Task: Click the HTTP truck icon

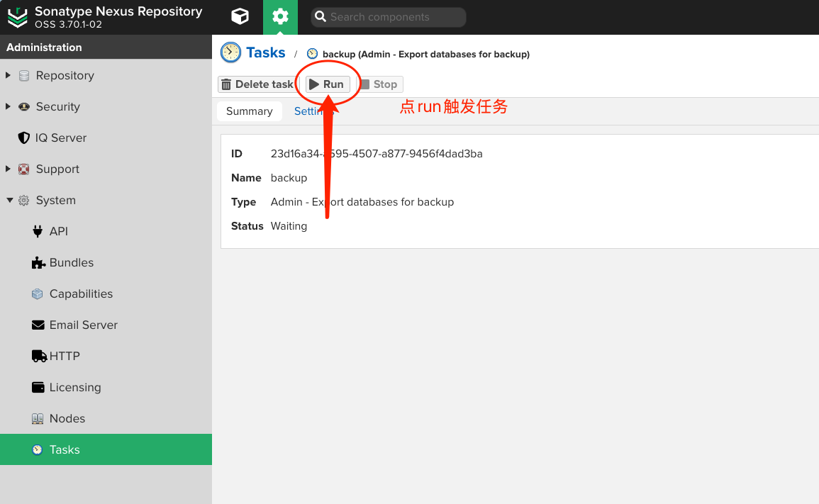Action: [38, 356]
